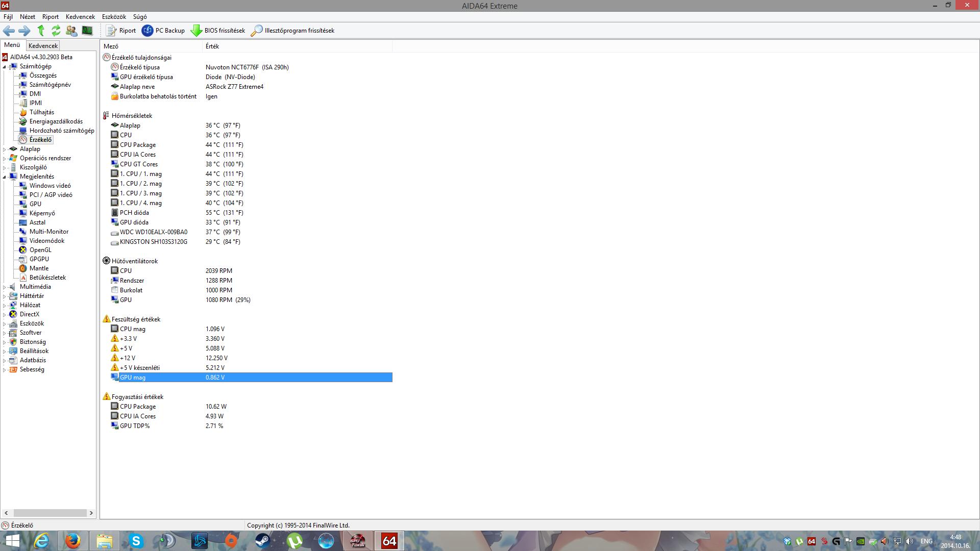Launch Firefox from the taskbar
Viewport: 980px width, 551px height.
(x=72, y=541)
